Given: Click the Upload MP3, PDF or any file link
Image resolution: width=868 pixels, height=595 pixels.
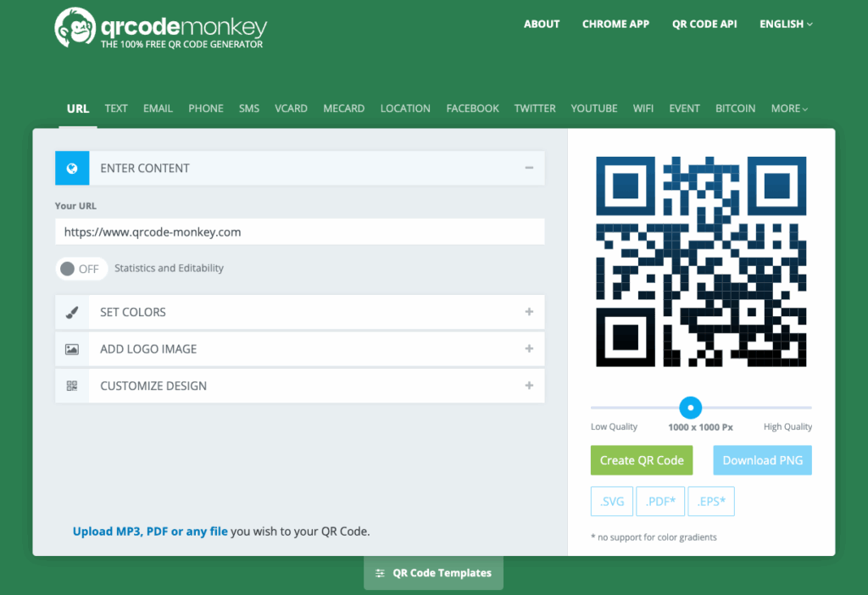Looking at the screenshot, I should [x=149, y=531].
